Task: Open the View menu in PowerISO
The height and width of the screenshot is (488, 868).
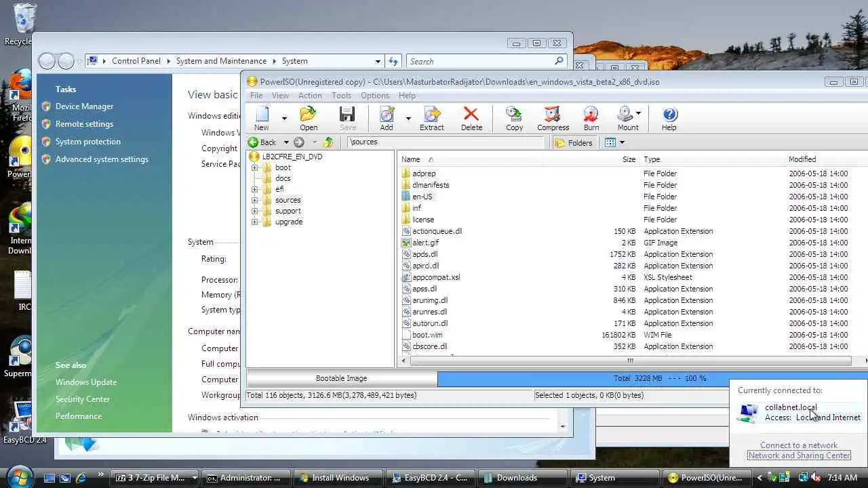Action: pyautogui.click(x=280, y=96)
